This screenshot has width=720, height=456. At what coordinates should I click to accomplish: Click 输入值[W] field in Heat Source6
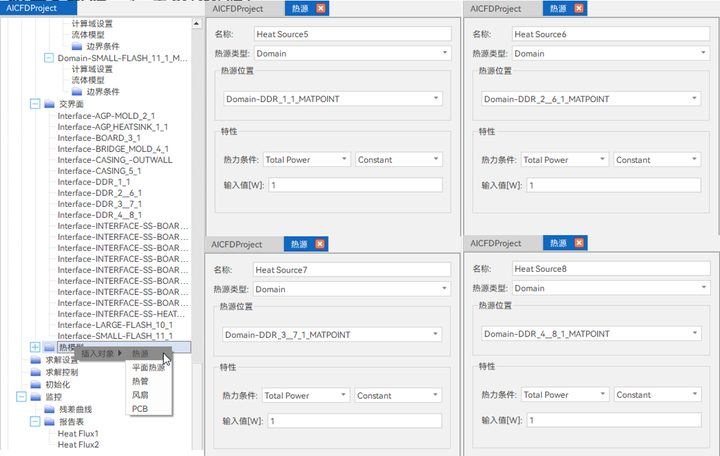[x=614, y=185]
